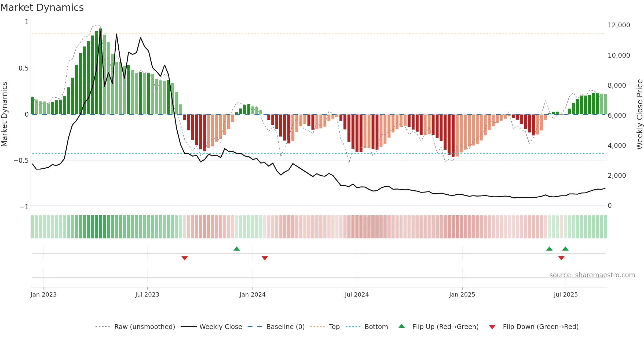Image resolution: width=644 pixels, height=362 pixels.
Task: Click the −1 left axis label
Action: [x=24, y=207]
